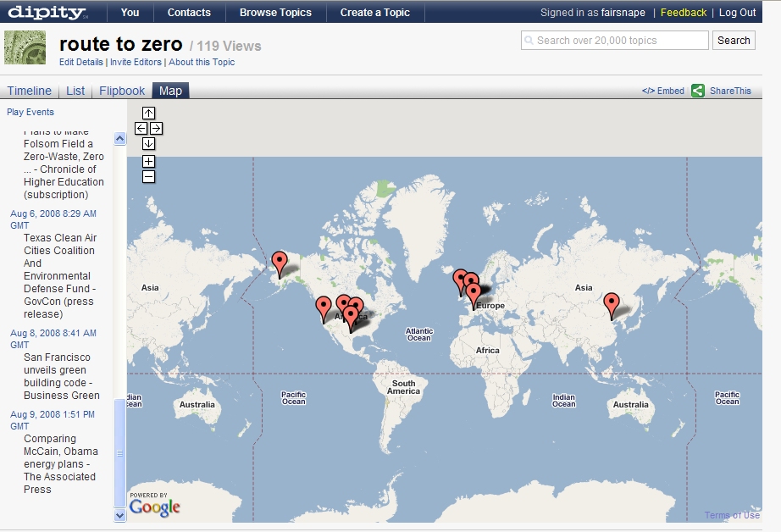Image resolution: width=781 pixels, height=532 pixels.
Task: Zoom out on the map
Action: (148, 176)
